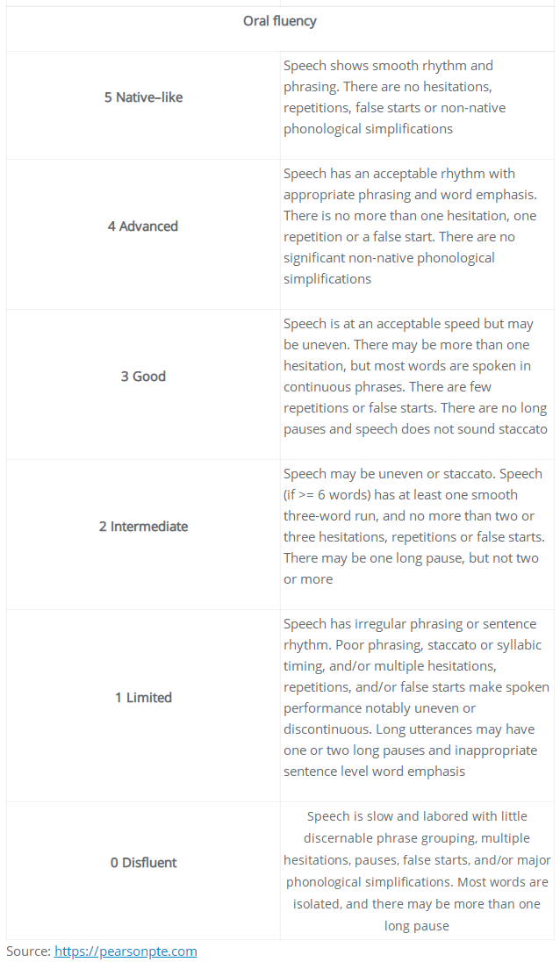Select the 5 Native–like score label
The image size is (560, 962).
pyautogui.click(x=144, y=97)
